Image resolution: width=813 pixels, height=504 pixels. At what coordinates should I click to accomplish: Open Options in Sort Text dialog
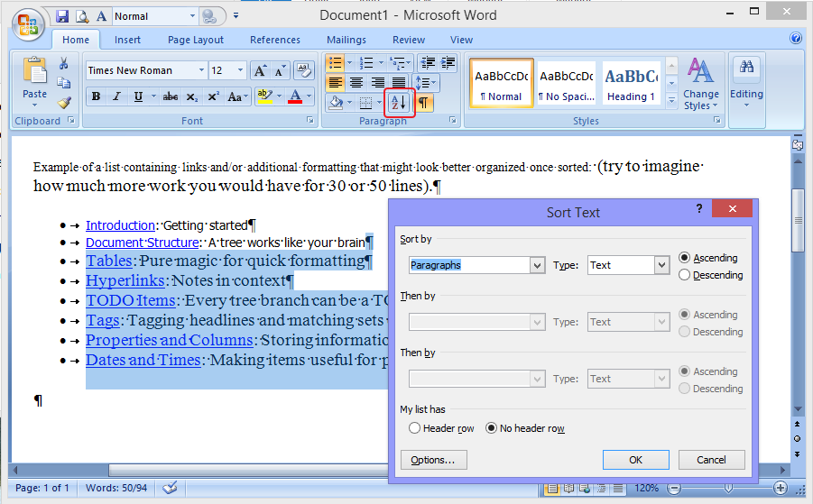433,460
